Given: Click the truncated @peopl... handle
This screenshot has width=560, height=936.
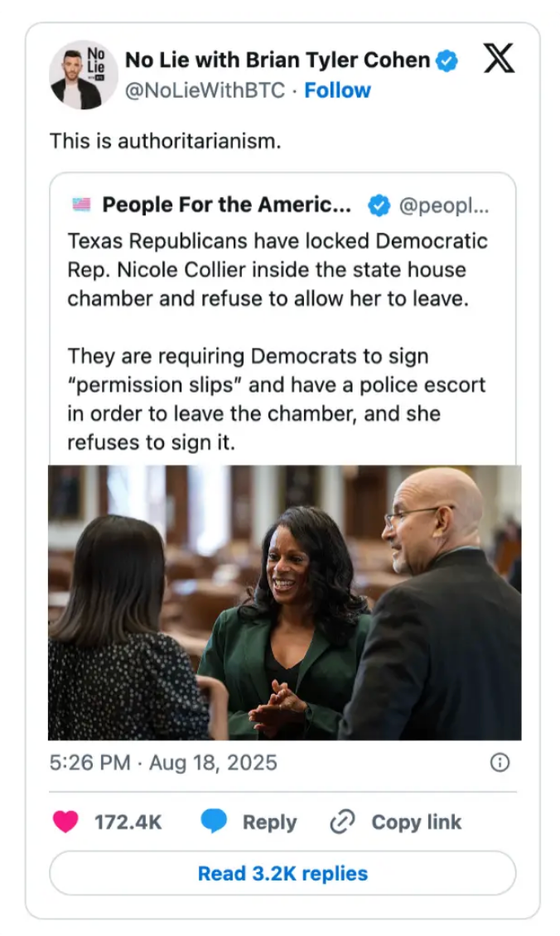Looking at the screenshot, I should click(x=451, y=205).
